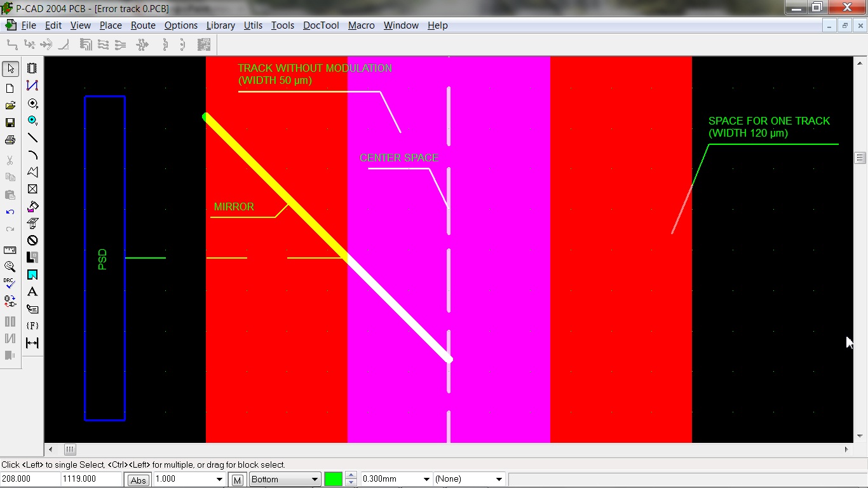
Task: Open the View menu
Action: click(81, 25)
